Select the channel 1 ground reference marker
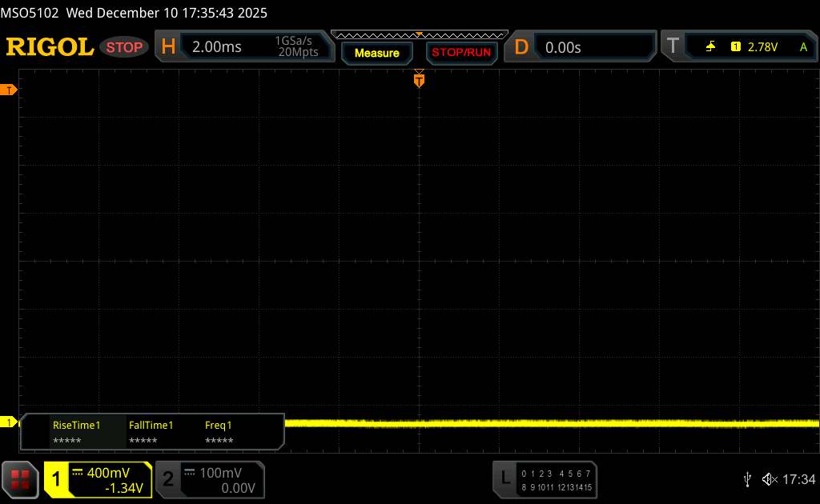The height and width of the screenshot is (504, 820). [x=10, y=422]
